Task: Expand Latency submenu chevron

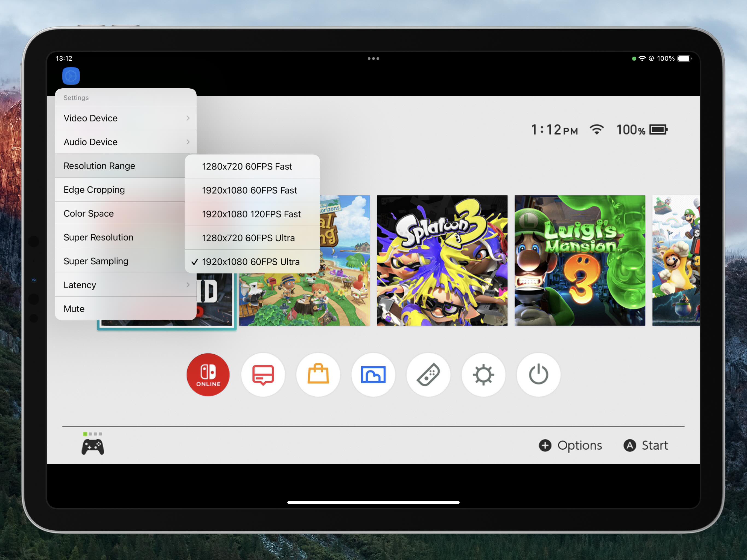Action: coord(188,285)
